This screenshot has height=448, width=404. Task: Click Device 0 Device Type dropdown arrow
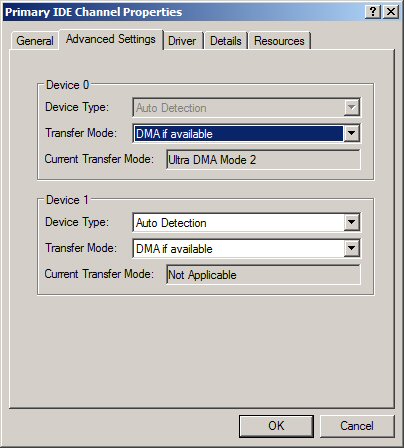point(351,107)
